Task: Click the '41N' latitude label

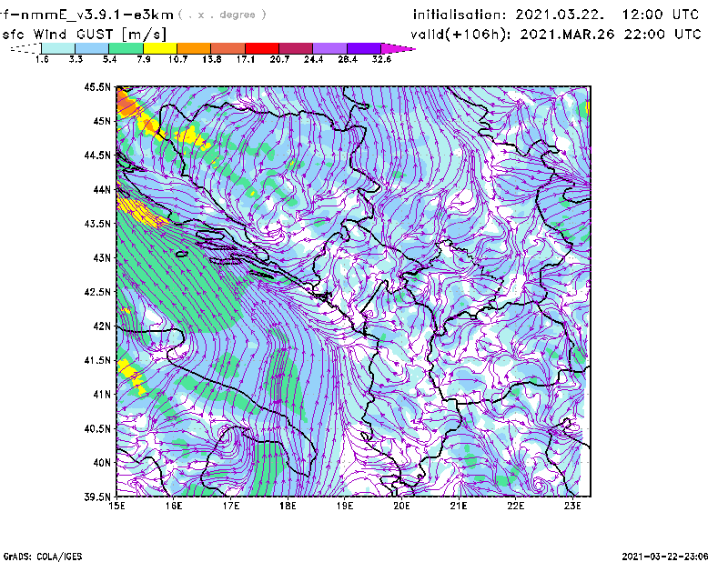Action: tap(102, 395)
